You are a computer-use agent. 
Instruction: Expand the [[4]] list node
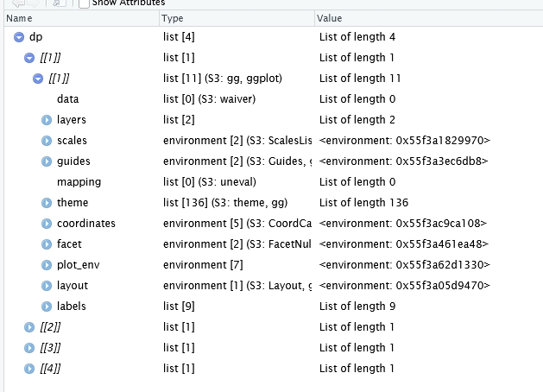pos(29,369)
